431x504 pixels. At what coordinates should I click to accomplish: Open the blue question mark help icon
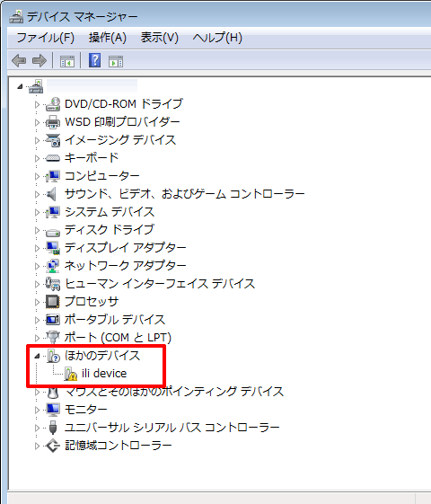click(x=95, y=60)
